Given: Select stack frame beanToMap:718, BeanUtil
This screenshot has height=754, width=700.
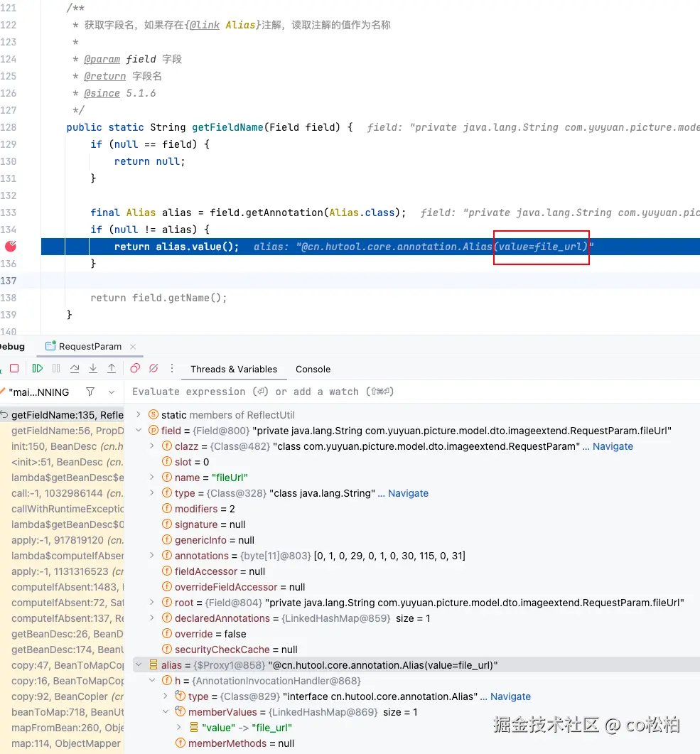Looking at the screenshot, I should [x=63, y=711].
